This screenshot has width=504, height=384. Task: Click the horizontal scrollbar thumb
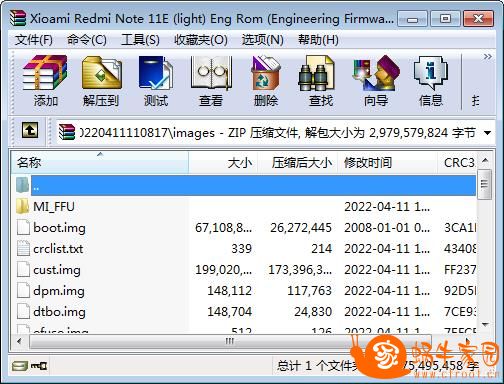coord(230,341)
